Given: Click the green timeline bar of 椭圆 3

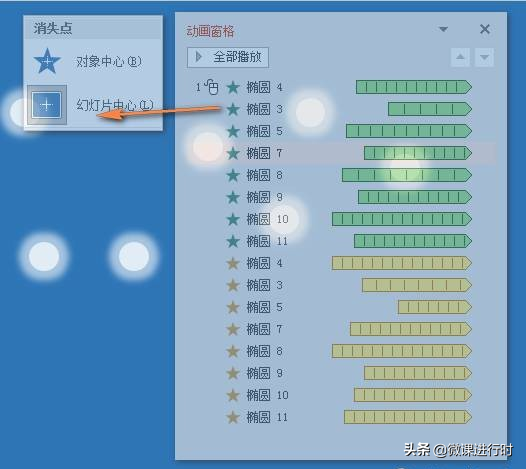Looking at the screenshot, I should pos(430,109).
